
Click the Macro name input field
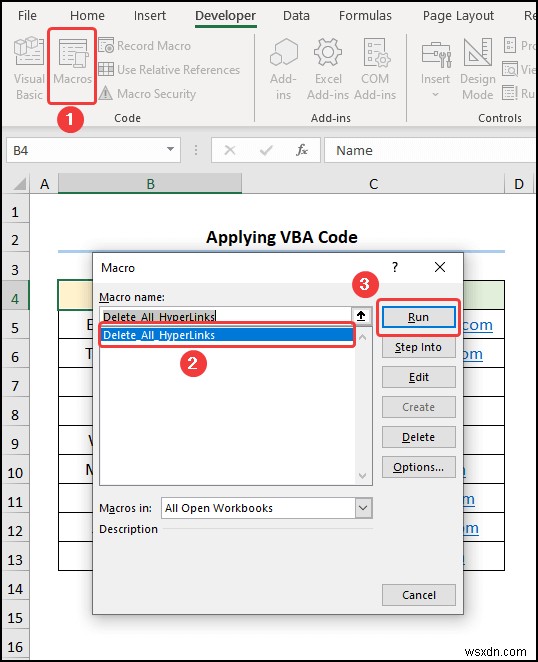pyautogui.click(x=226, y=316)
